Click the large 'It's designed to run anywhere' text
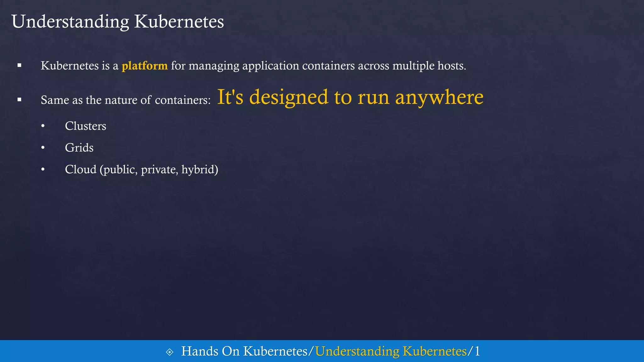 click(x=350, y=97)
